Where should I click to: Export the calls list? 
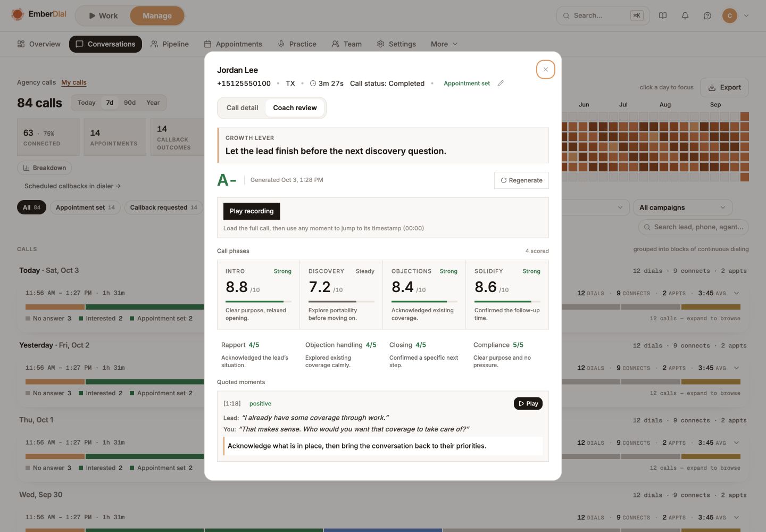tap(725, 87)
